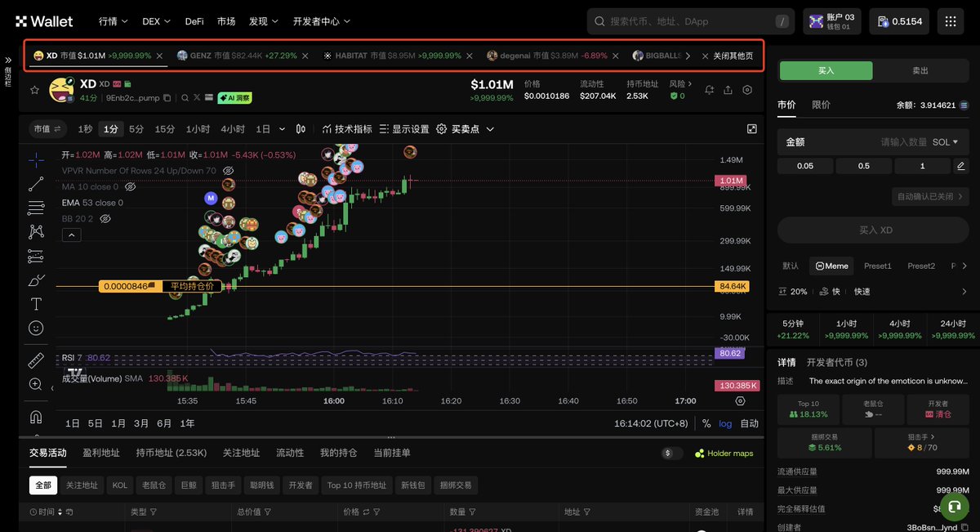Expand chart to fullscreen

pos(752,129)
